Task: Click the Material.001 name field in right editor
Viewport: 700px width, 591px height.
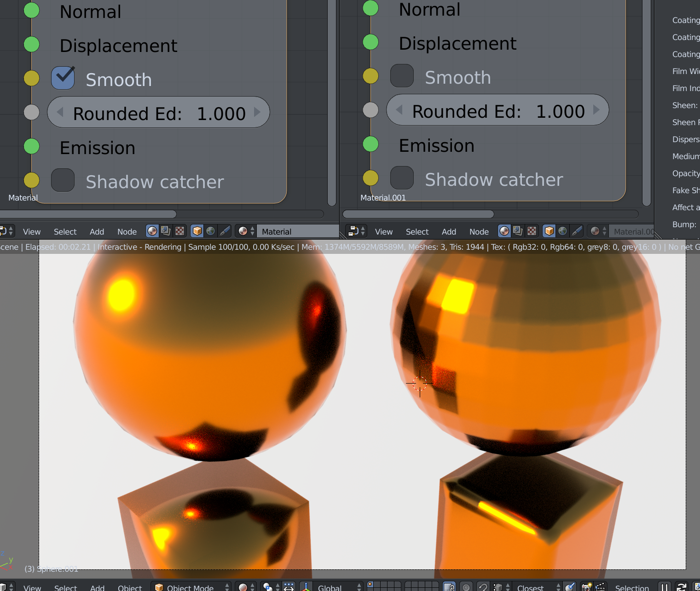Action: (x=631, y=231)
